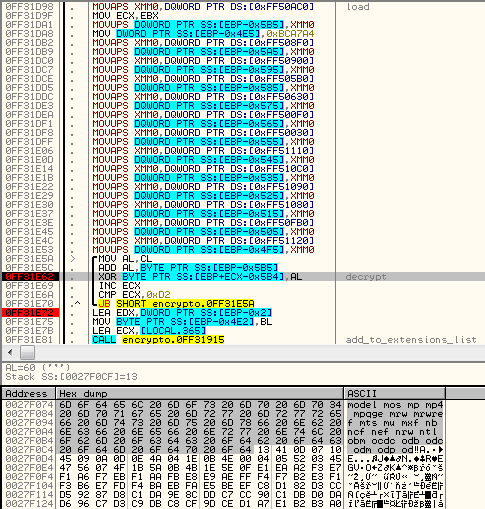Select MOVUPS storing to SS:[EBP-0x535]
This screenshot has height=509, width=485.
pos(203,178)
